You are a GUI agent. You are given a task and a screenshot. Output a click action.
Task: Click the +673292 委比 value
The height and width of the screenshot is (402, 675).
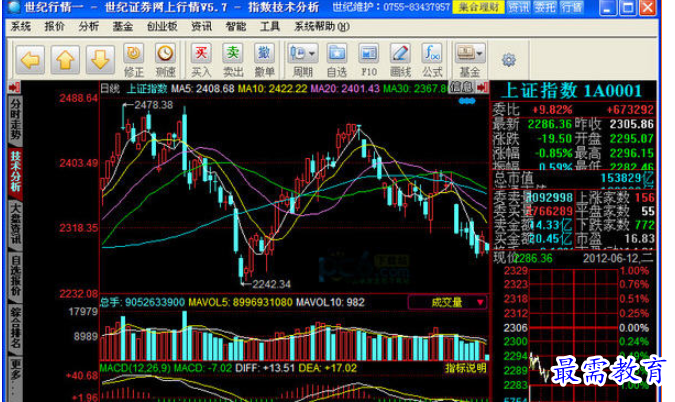pos(630,110)
